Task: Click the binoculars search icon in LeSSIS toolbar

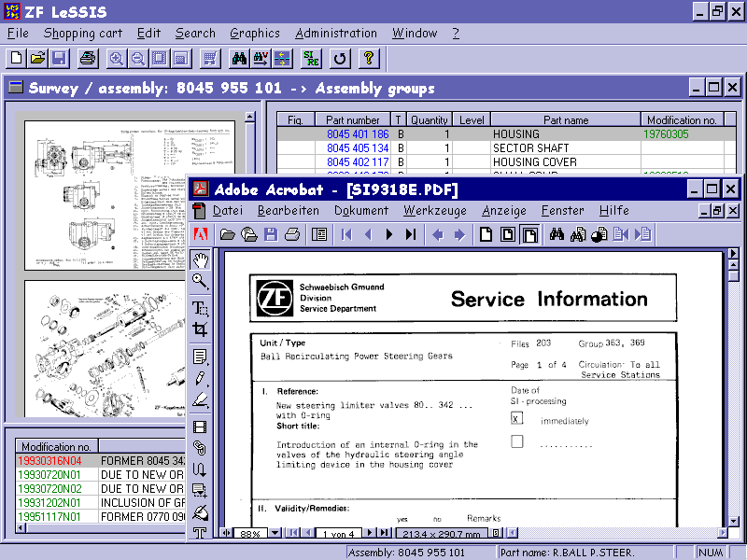Action: click(x=239, y=59)
